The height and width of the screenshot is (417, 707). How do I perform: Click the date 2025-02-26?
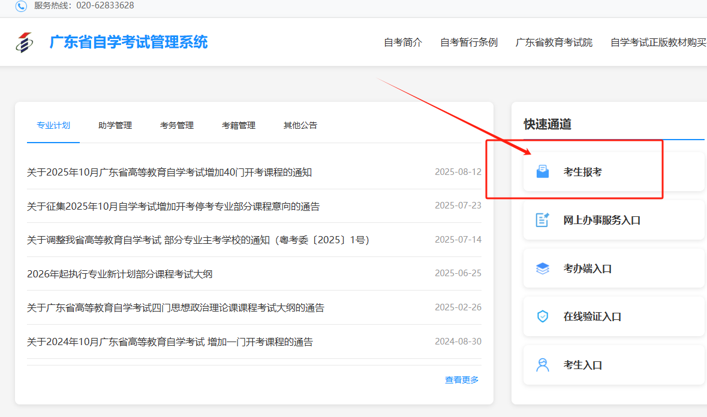[458, 307]
